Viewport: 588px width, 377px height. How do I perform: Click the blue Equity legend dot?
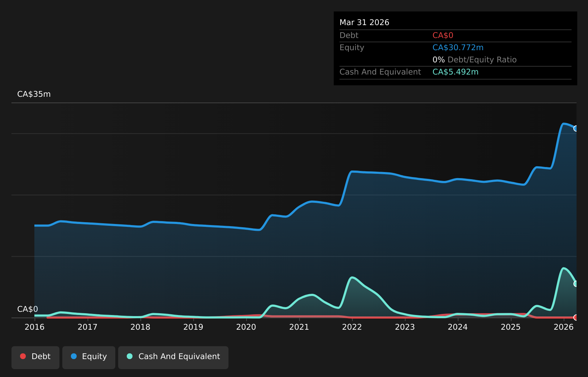click(74, 356)
